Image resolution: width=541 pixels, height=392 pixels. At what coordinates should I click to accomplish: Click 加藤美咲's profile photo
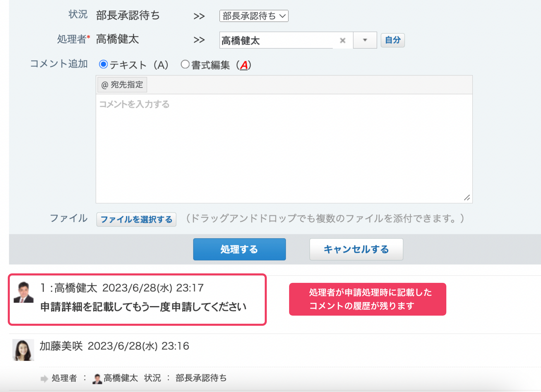tap(23, 350)
